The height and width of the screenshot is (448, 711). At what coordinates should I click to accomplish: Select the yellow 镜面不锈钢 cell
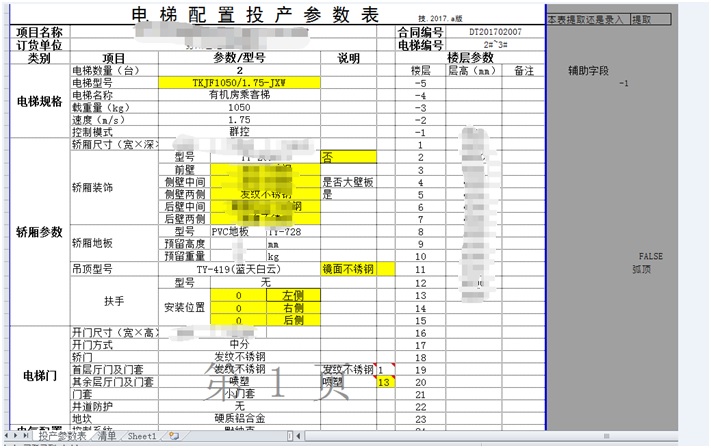[348, 269]
